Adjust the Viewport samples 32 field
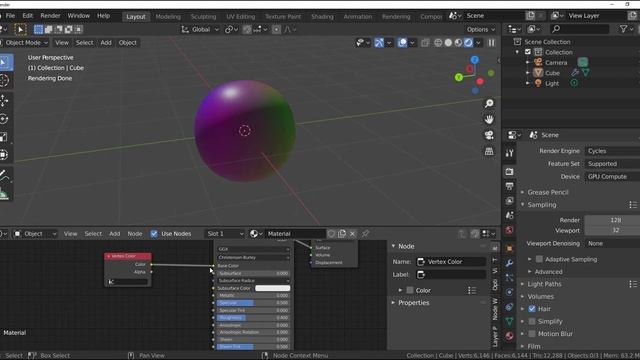The image size is (640, 360). pos(612,230)
